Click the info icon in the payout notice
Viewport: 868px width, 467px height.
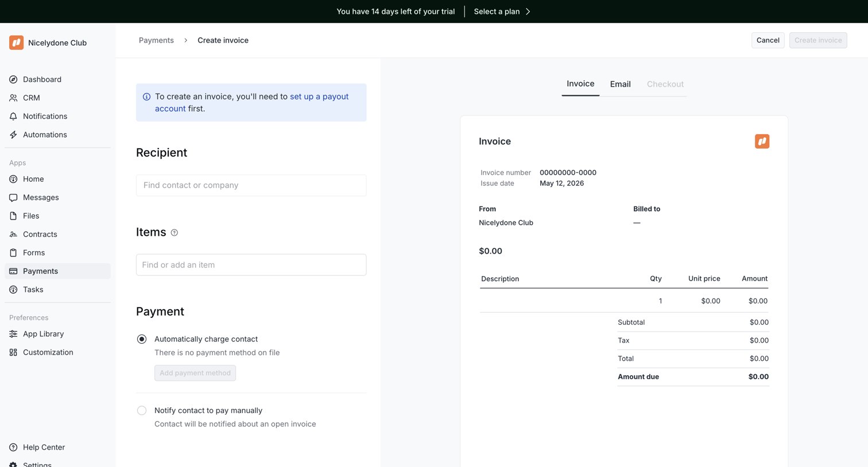(x=146, y=96)
